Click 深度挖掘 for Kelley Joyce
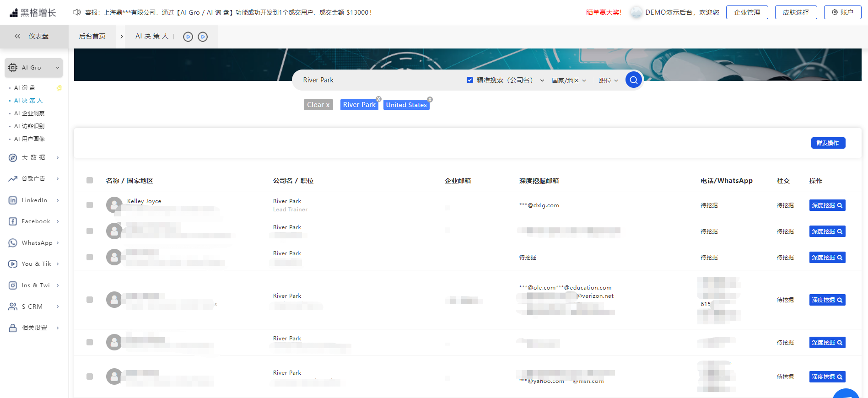The width and height of the screenshot is (868, 398). click(827, 205)
